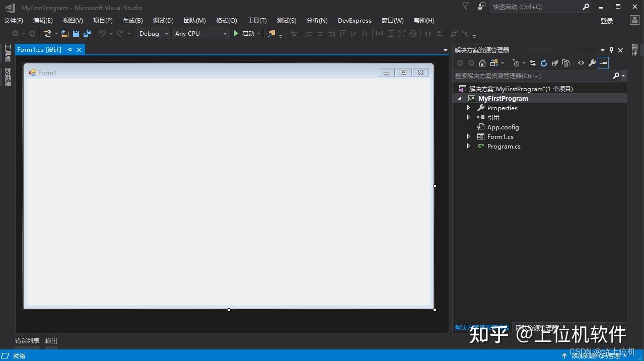Select App.config in Solution Explorer
Image resolution: width=644 pixels, height=361 pixels.
(x=503, y=127)
